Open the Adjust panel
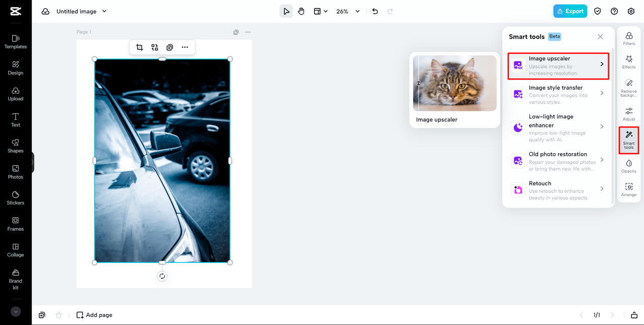Image resolution: width=644 pixels, height=325 pixels. click(629, 114)
